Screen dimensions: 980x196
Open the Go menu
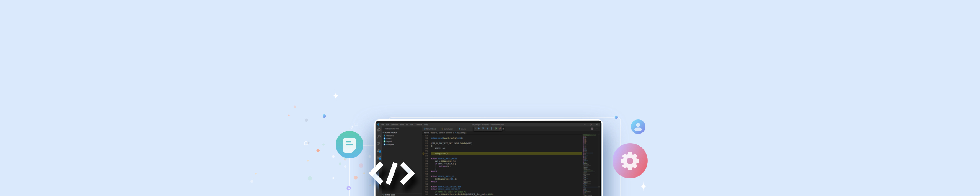pyautogui.click(x=407, y=124)
